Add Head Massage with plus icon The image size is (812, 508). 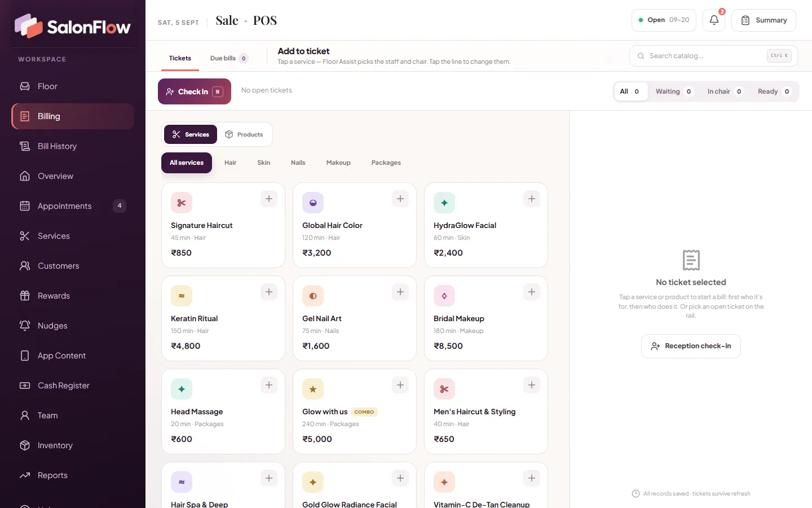pos(269,385)
